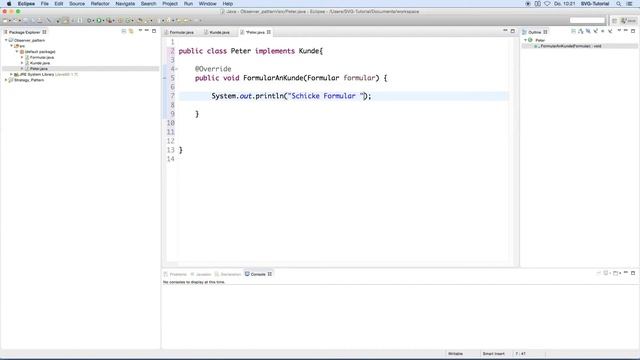Maximize the editor area

513,31
